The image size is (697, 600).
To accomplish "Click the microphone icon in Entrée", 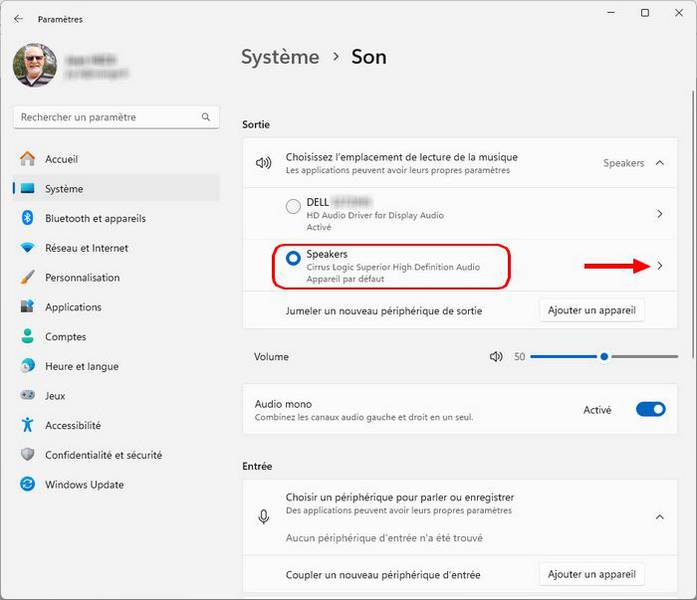I will tap(264, 516).
